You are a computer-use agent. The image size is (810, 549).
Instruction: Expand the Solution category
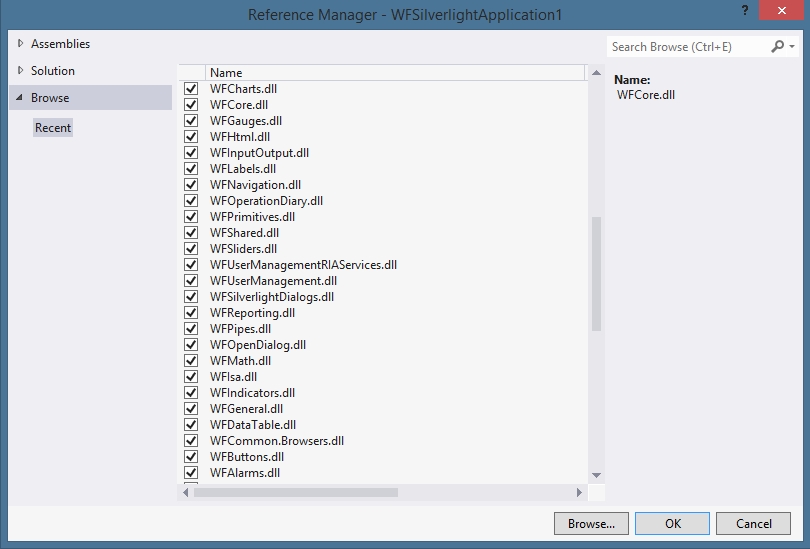[x=21, y=71]
